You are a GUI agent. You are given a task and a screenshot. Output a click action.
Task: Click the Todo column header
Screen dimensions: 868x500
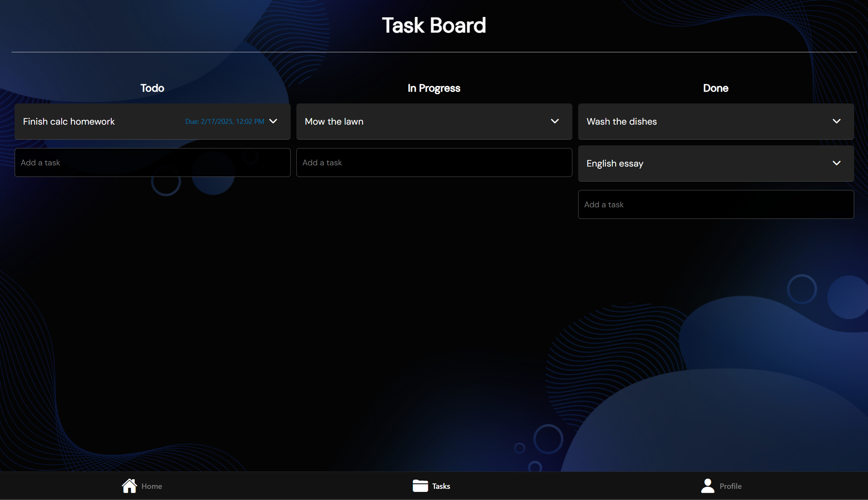pyautogui.click(x=152, y=88)
